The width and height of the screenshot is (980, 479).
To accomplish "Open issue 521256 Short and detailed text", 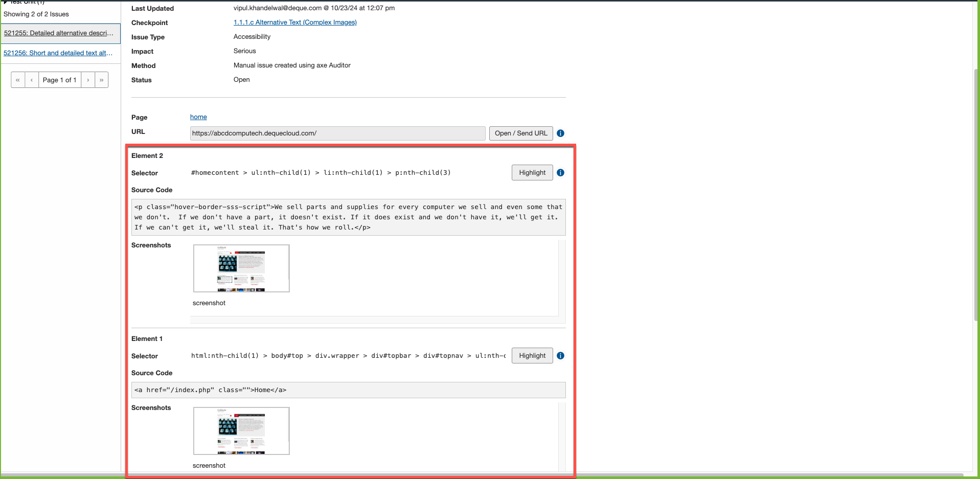I will (x=58, y=53).
